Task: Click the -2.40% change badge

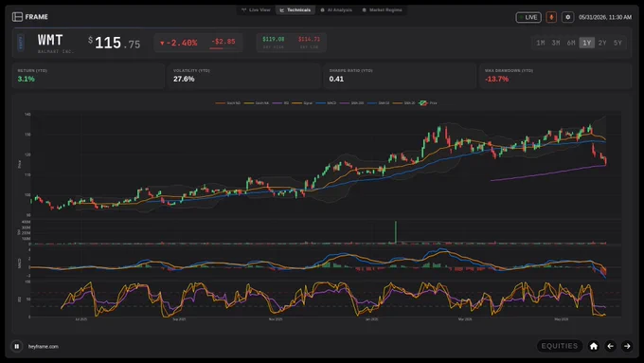Action: pos(179,43)
